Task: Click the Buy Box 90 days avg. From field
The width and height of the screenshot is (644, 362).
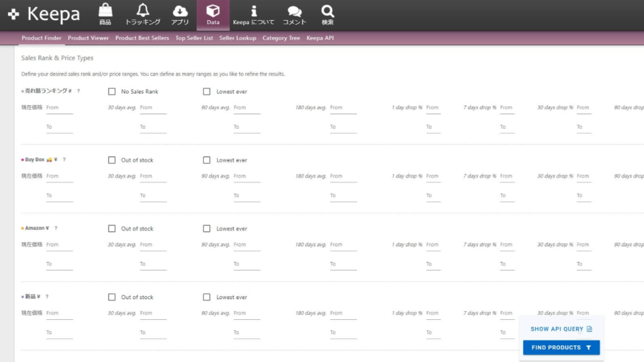Action: click(x=247, y=177)
